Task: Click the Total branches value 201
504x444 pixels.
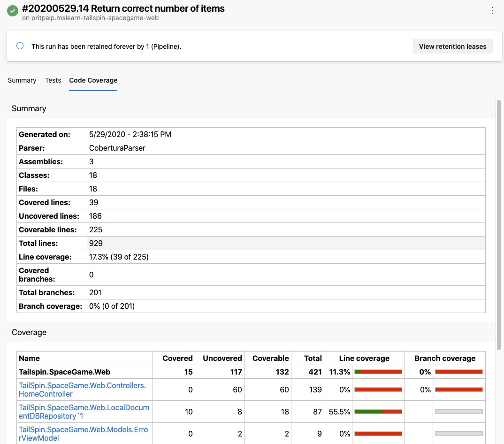Action: click(95, 292)
